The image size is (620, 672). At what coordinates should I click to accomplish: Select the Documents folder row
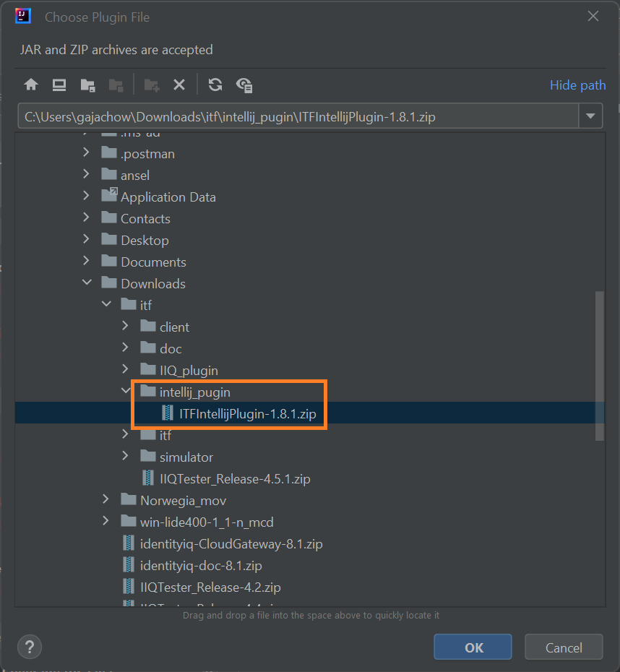pos(309,262)
